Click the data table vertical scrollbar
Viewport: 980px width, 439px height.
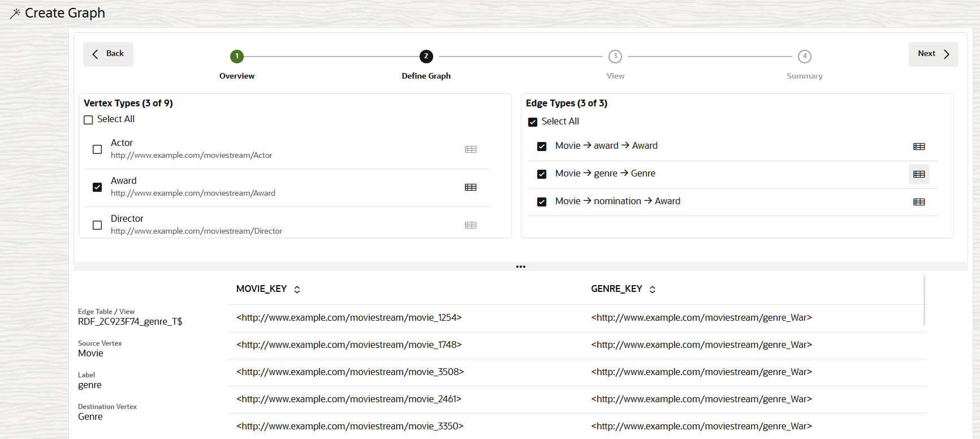click(924, 300)
